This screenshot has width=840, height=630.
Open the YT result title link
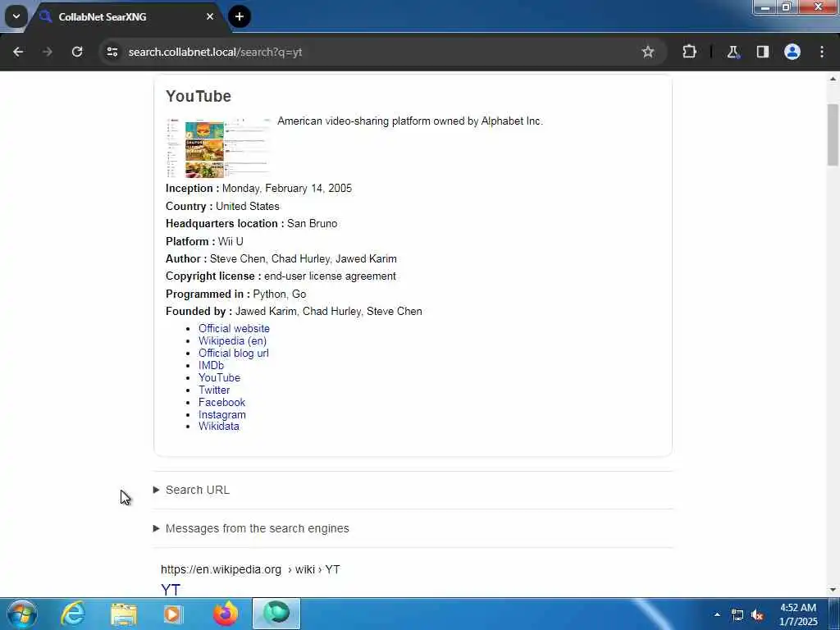pyautogui.click(x=171, y=589)
